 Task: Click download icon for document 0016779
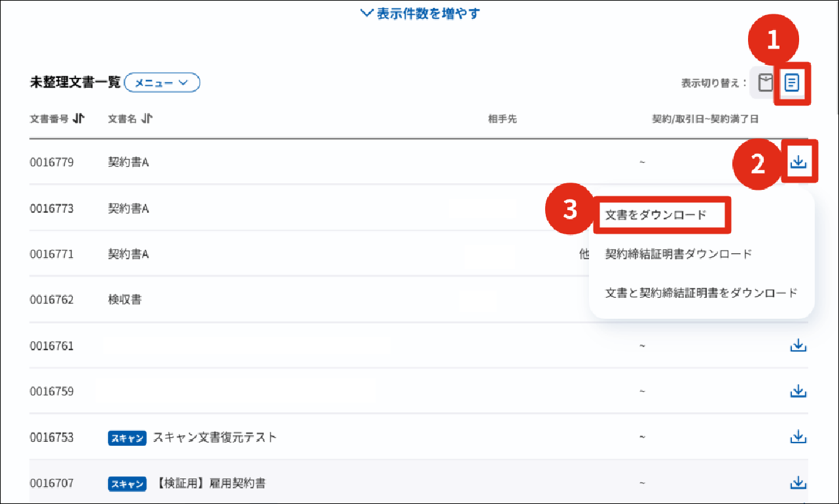798,162
